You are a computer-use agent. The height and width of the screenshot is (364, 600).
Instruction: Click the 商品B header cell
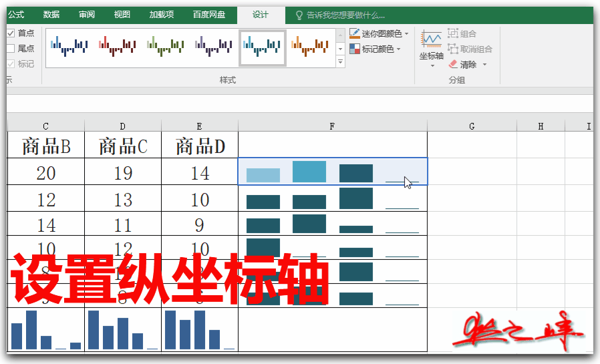click(x=46, y=145)
